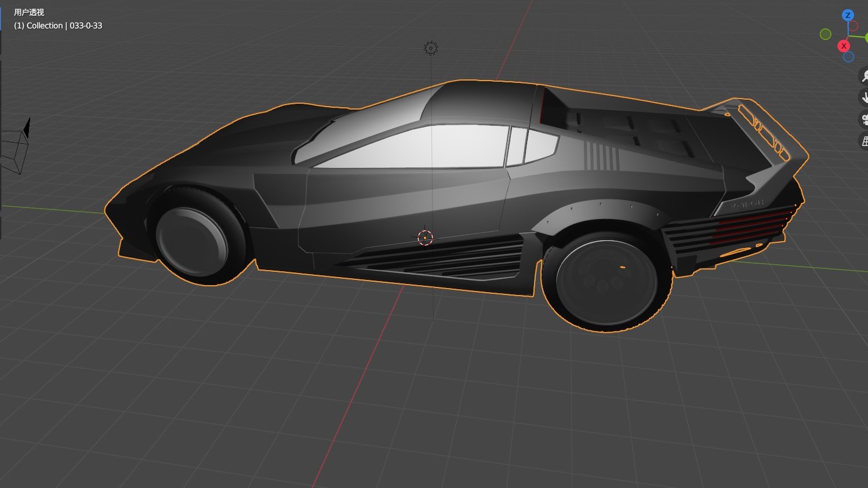
Task: Toggle camera view with the camera icon
Action: pyautogui.click(x=864, y=119)
